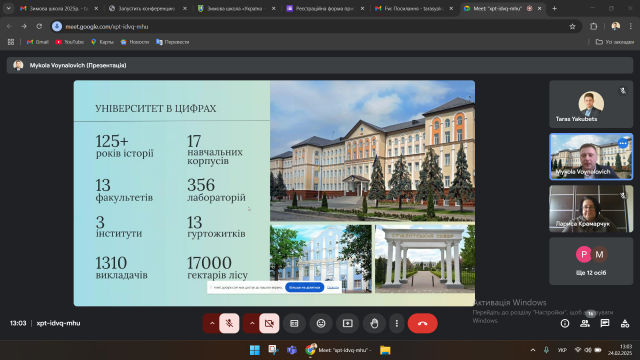The width and height of the screenshot is (640, 360).
Task: Open the volume icon in system tray
Action: (588, 350)
